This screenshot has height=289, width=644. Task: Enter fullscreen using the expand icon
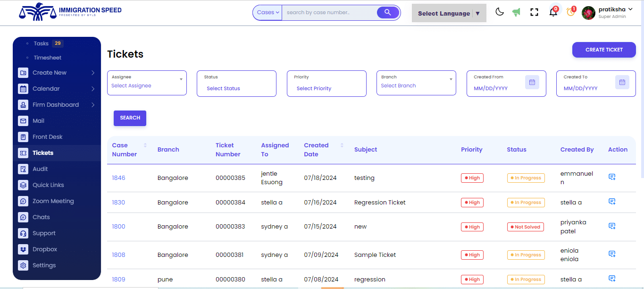(534, 12)
